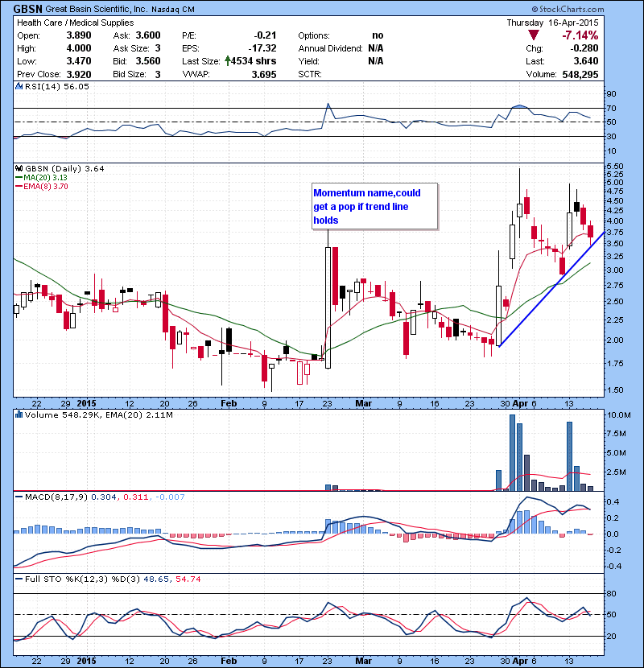Click the candlestick icon beside GBSN (Daily)
Viewport: 644px width, 668px height.
tap(19, 168)
